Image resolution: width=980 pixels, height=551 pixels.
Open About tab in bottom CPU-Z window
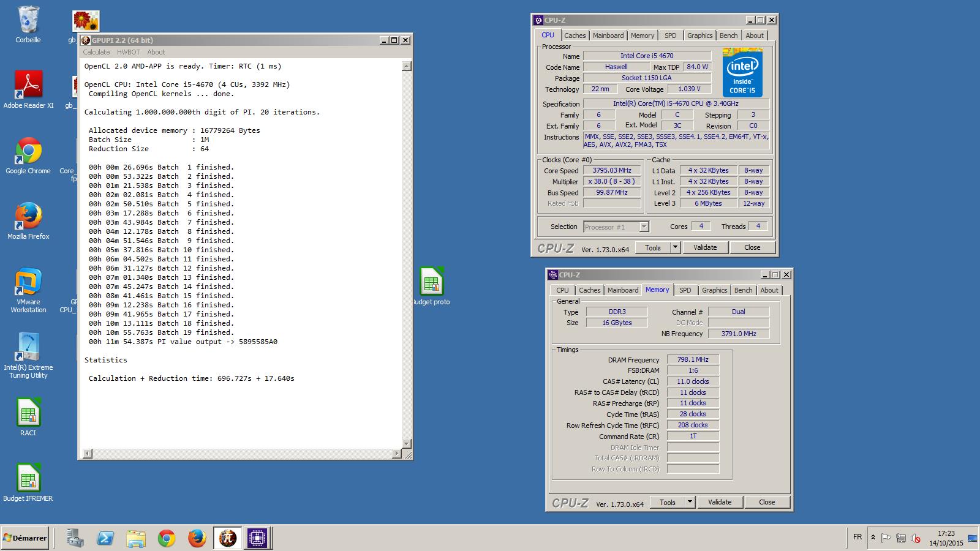coord(769,290)
